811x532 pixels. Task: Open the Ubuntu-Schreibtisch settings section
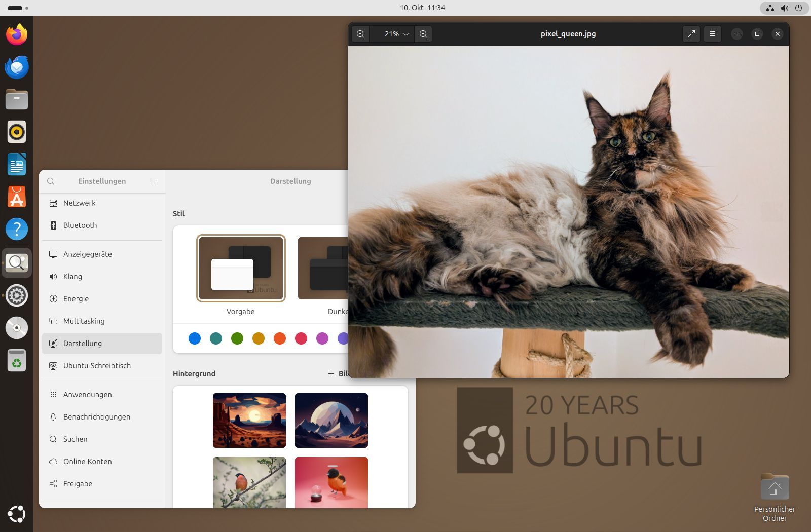pos(97,366)
